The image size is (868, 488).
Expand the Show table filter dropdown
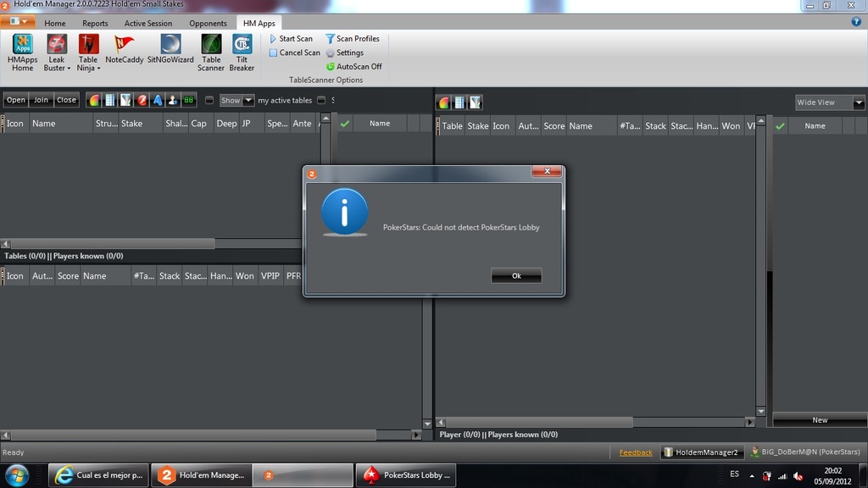tap(248, 99)
